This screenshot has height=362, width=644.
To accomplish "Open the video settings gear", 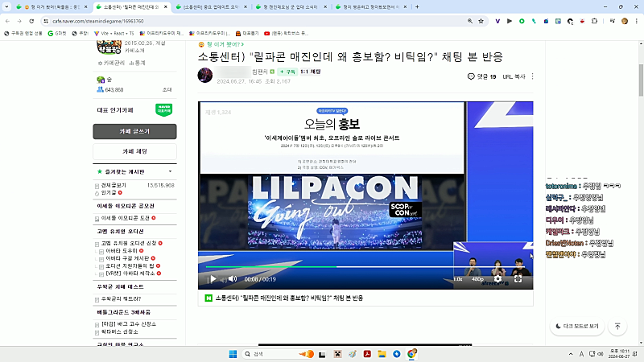I will pyautogui.click(x=497, y=279).
